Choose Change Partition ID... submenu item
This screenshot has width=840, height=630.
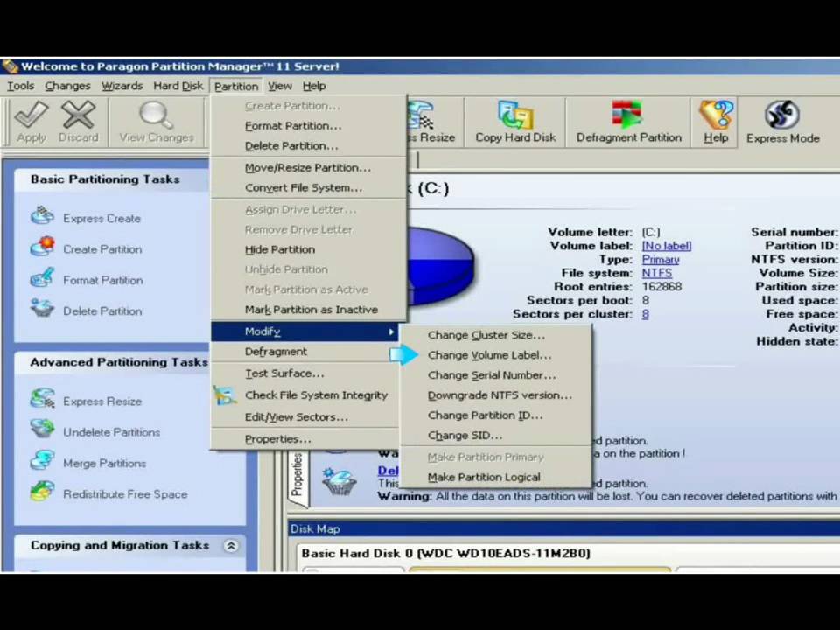pos(496,416)
